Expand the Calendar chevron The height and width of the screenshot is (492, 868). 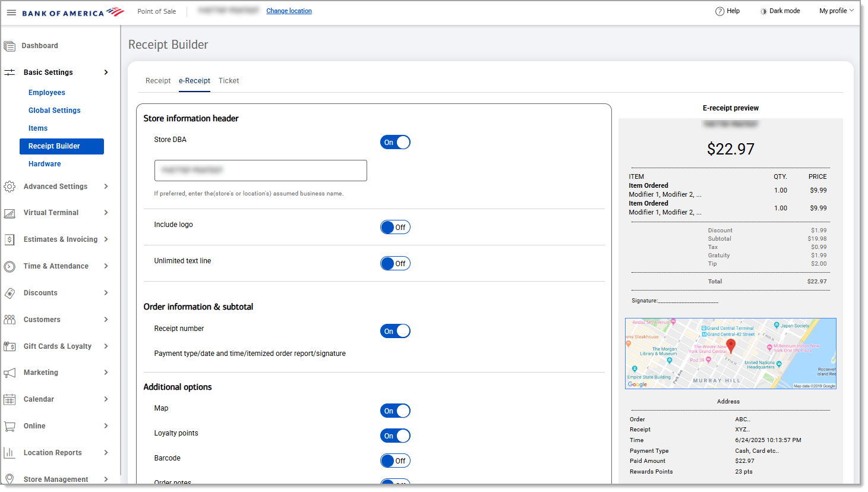[x=106, y=399]
